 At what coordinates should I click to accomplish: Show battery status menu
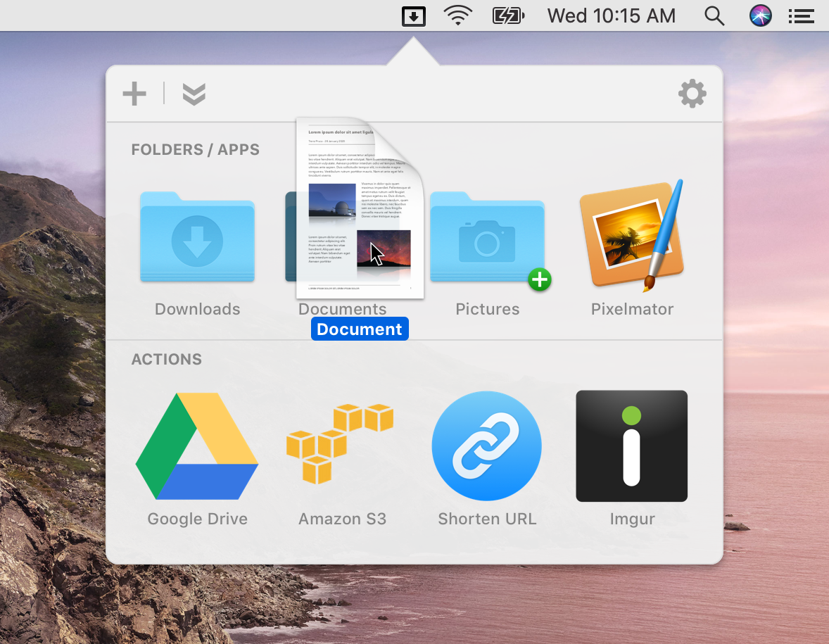[x=508, y=15]
